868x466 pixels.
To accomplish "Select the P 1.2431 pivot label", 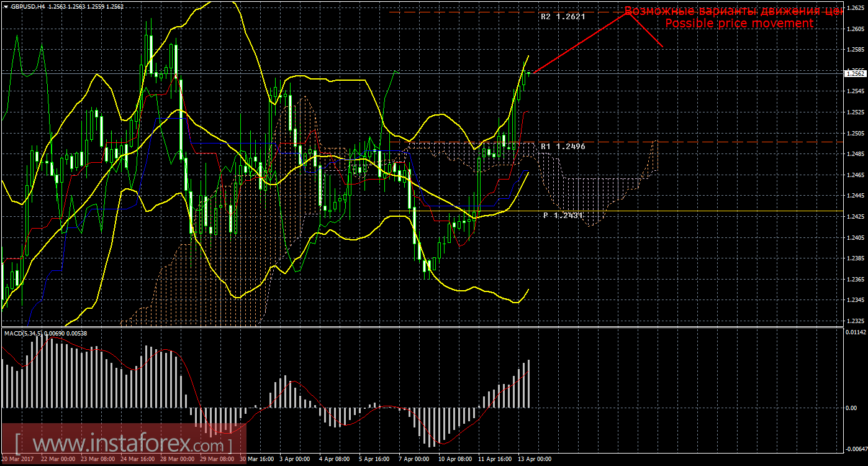I will tap(563, 215).
